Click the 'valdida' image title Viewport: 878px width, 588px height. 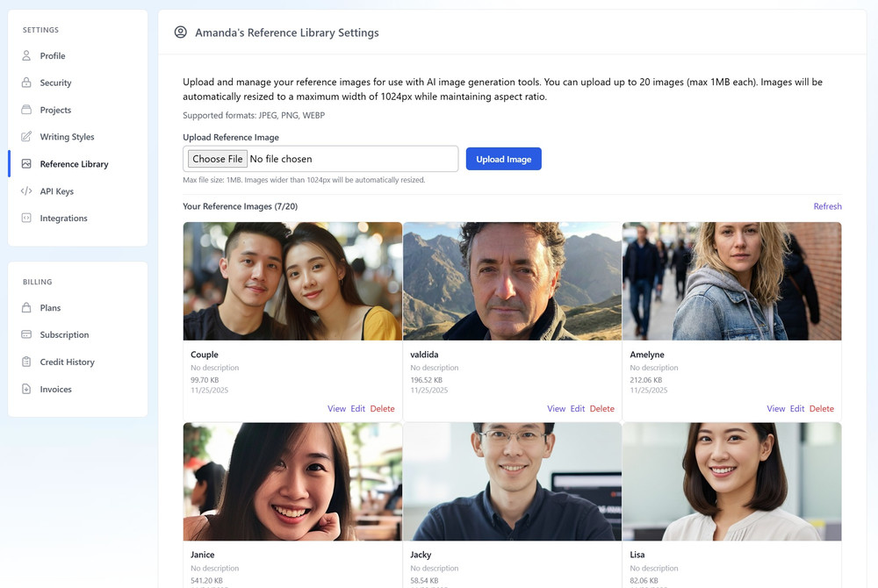click(424, 355)
